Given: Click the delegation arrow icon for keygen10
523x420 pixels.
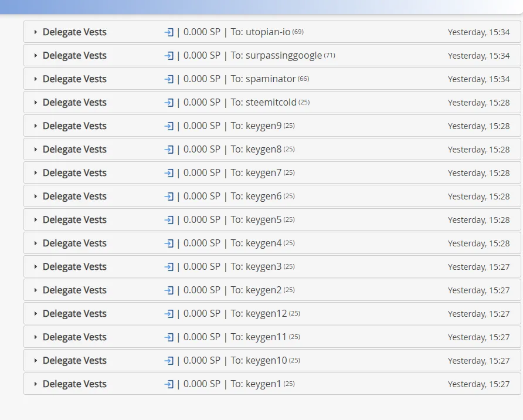Looking at the screenshot, I should pyautogui.click(x=169, y=361).
